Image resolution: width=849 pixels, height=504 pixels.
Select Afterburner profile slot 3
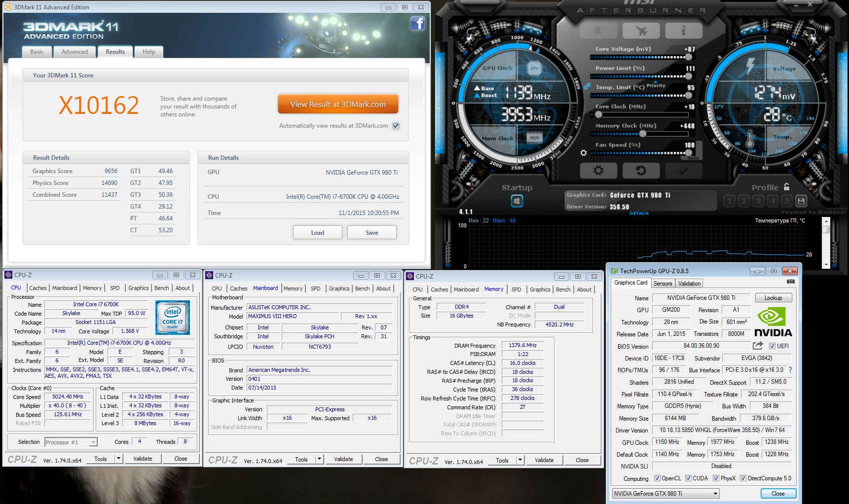click(758, 201)
